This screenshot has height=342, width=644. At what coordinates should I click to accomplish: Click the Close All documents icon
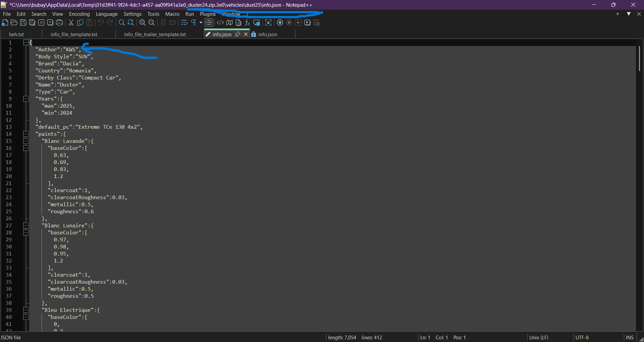(50, 23)
